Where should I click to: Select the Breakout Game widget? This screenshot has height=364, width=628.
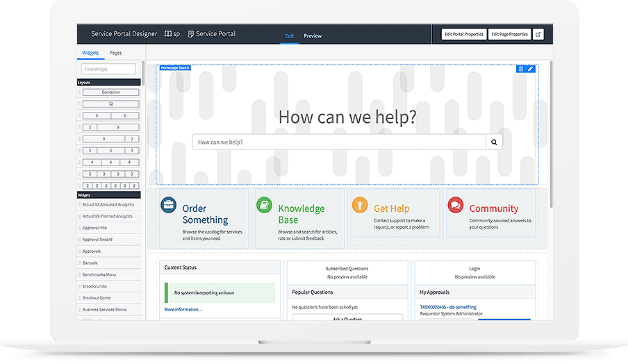[x=109, y=298]
